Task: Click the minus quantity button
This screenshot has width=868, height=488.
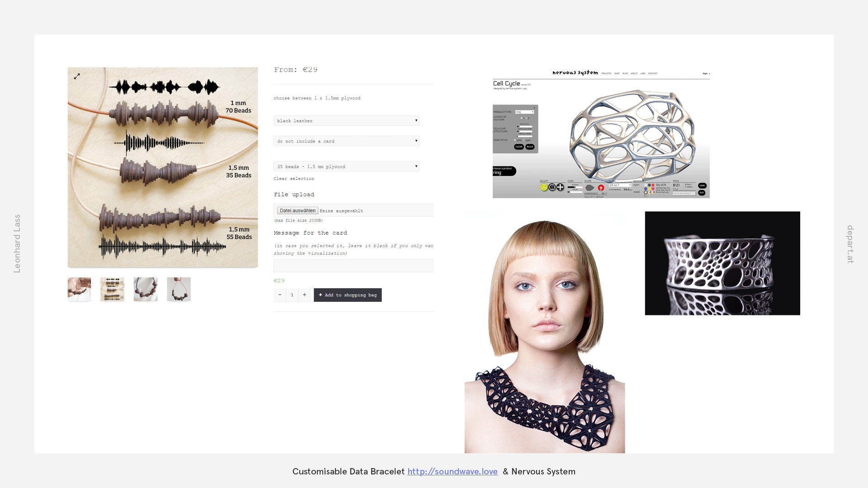Action: (x=280, y=295)
